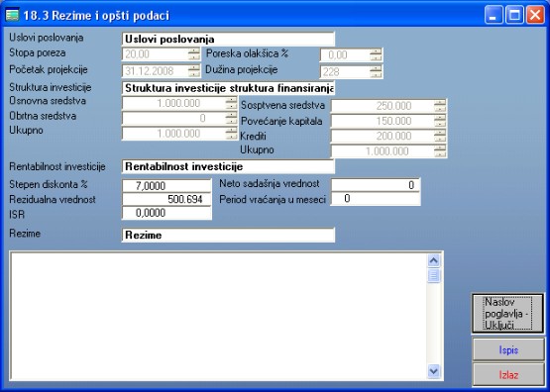The width and height of the screenshot is (550, 392).
Task: Click the window icon in the title bar
Action: click(12, 15)
